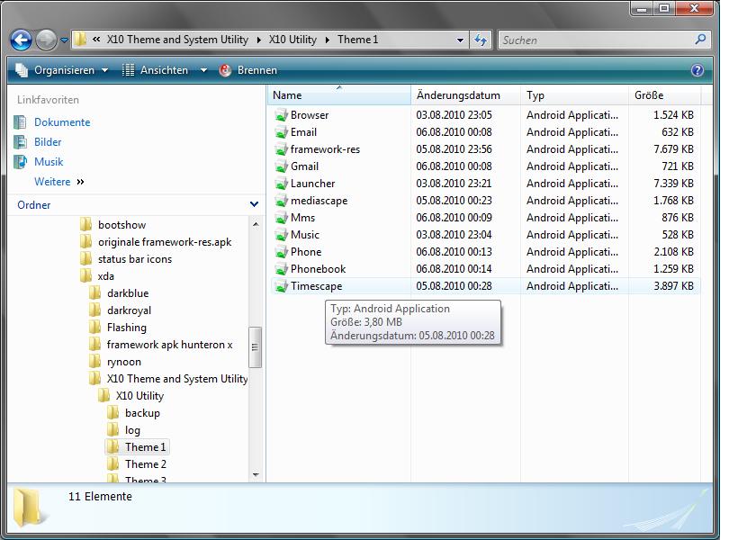Select the Phone apk file icon

coord(281,253)
